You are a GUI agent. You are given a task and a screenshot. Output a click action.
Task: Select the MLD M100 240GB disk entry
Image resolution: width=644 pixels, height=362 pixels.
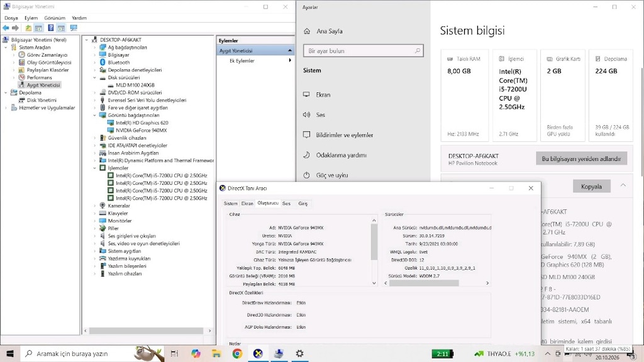[x=135, y=85]
